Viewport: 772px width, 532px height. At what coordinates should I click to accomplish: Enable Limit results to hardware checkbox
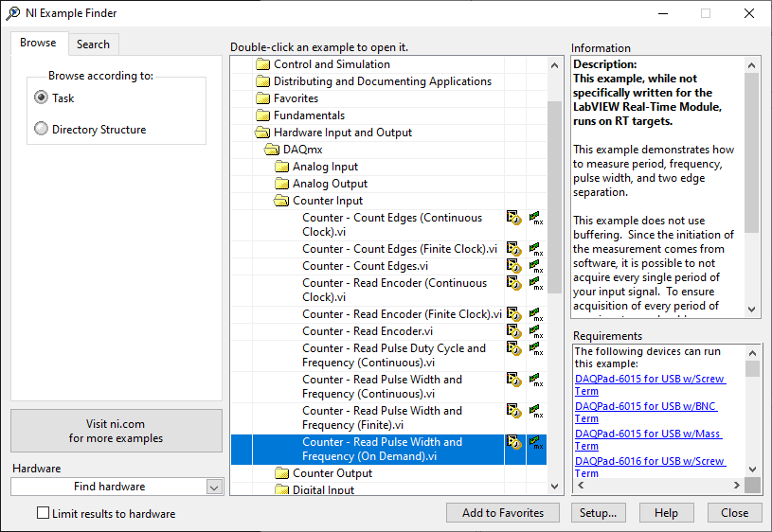[x=44, y=513]
